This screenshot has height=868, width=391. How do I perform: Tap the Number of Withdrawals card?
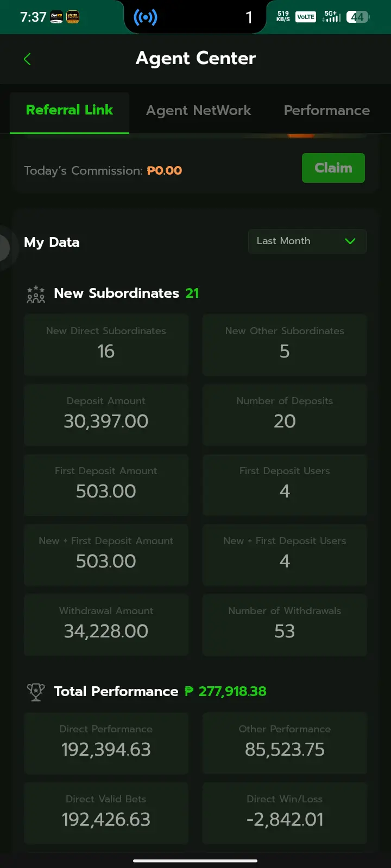point(285,625)
